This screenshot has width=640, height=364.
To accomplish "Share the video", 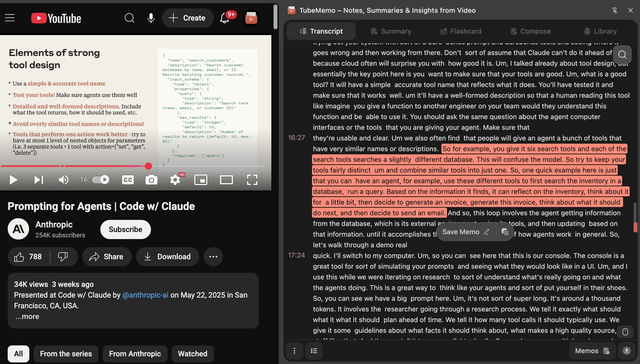I will 106,257.
